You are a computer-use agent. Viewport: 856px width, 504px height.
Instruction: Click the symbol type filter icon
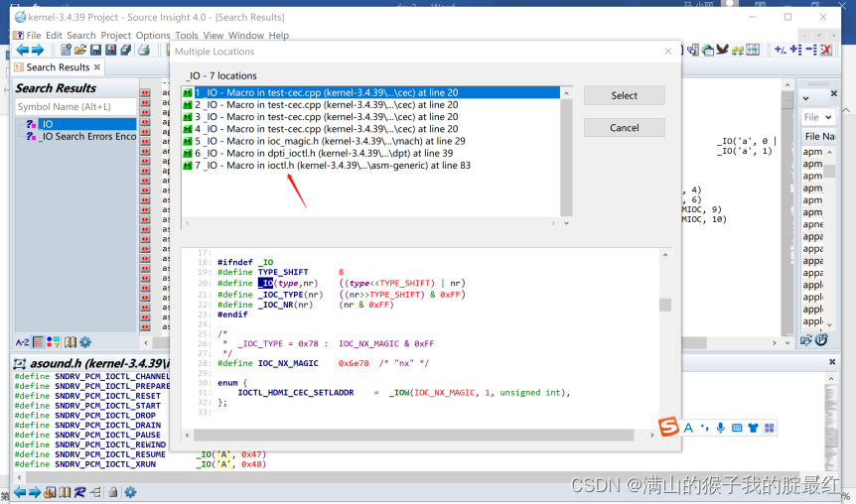coord(54,342)
